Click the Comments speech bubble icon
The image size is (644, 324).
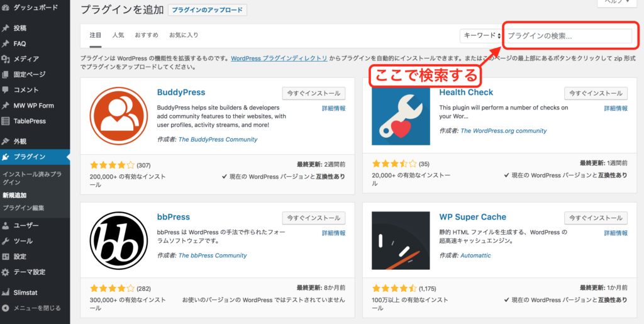(6, 90)
